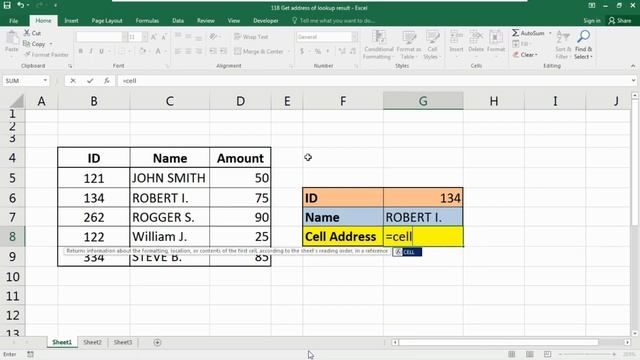This screenshot has width=640, height=360.
Task: Expand the formula bar
Action: [633, 81]
